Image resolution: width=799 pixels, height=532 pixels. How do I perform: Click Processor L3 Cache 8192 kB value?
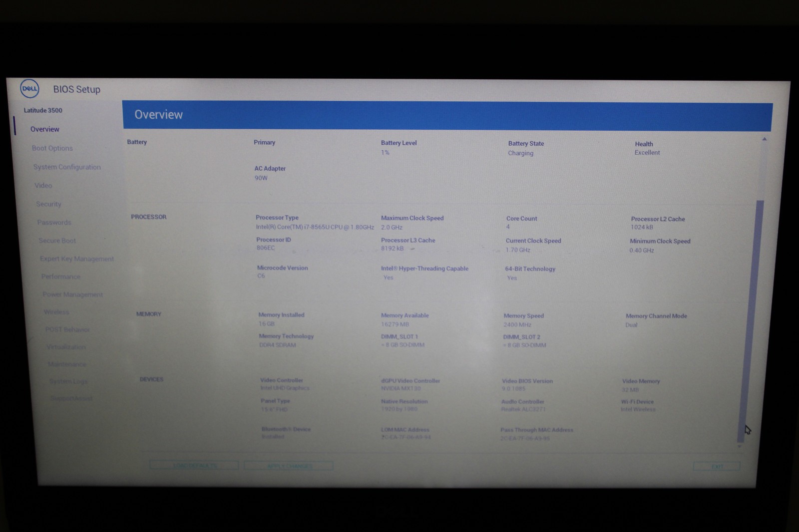click(x=392, y=248)
